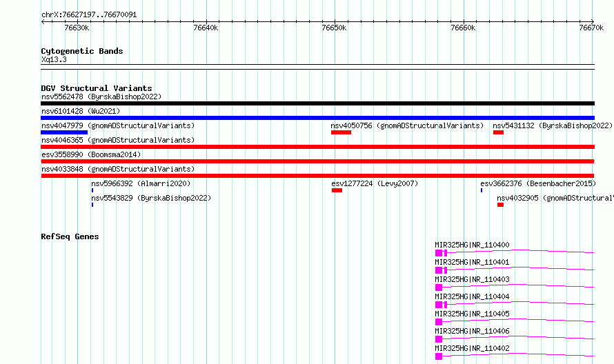Screen dimensions: 614x364
Task: Open esv1277224 (Levy2007) label
Action: (x=375, y=183)
